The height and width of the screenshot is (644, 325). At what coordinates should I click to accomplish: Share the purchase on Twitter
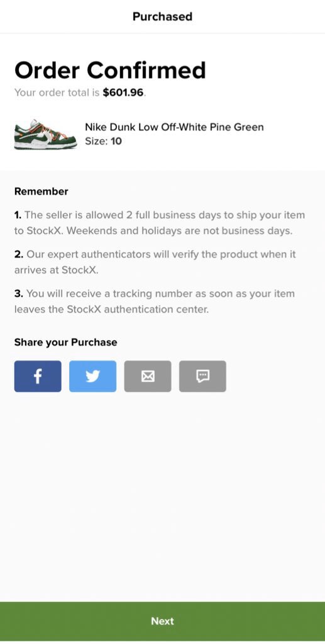(x=93, y=376)
